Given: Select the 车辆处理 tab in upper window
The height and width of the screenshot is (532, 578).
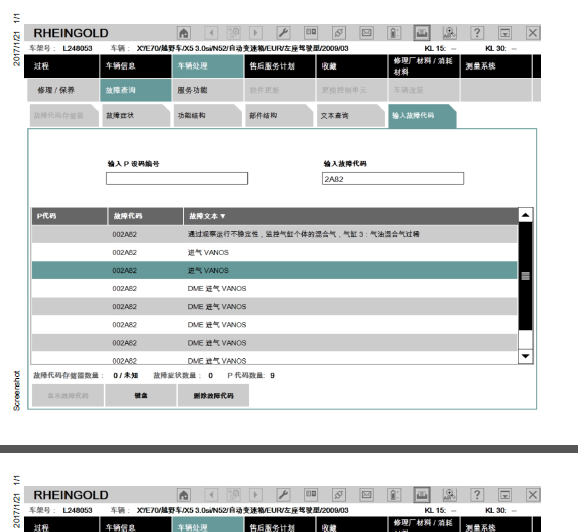Looking at the screenshot, I should coord(208,66).
